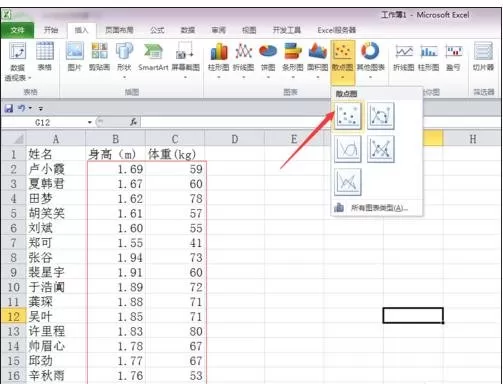Insert a Win/Loss (盈亏) sparkline

pos(453,57)
